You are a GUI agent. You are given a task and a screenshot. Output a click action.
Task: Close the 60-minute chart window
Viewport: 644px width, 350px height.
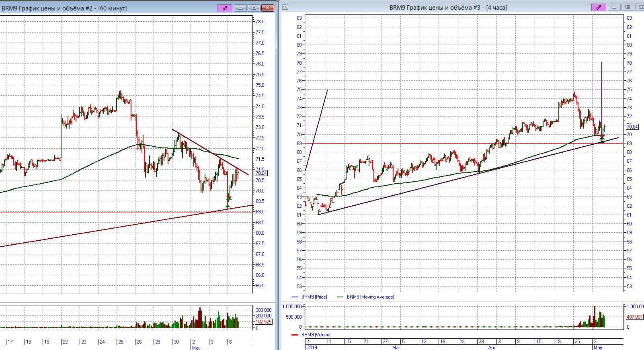point(267,8)
